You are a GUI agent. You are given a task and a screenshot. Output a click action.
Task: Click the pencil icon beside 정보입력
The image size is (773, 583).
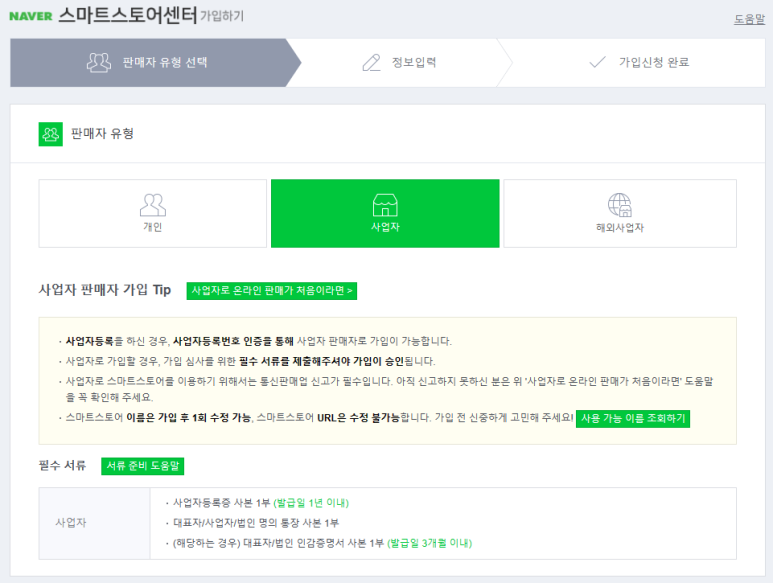[x=372, y=63]
